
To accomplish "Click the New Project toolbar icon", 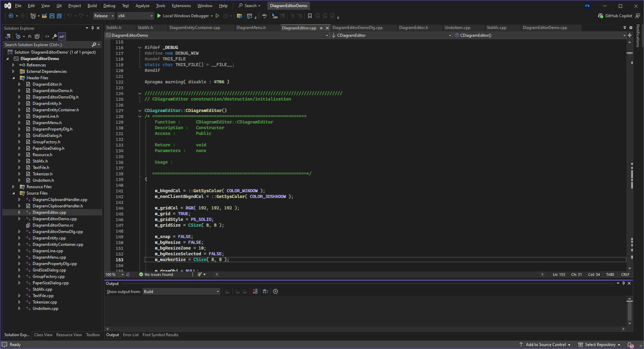I will pyautogui.click(x=33, y=16).
